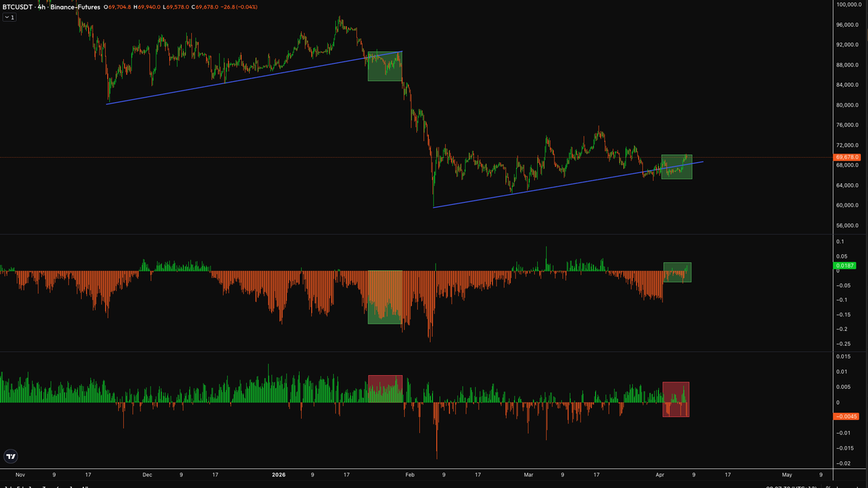Click the Feb label on time axis
868x488 pixels.
(410, 475)
